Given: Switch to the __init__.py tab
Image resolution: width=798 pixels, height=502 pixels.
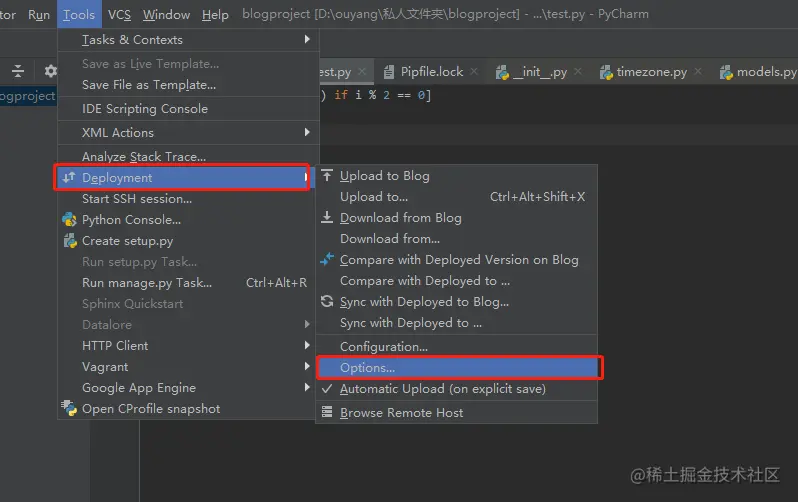Looking at the screenshot, I should [539, 72].
